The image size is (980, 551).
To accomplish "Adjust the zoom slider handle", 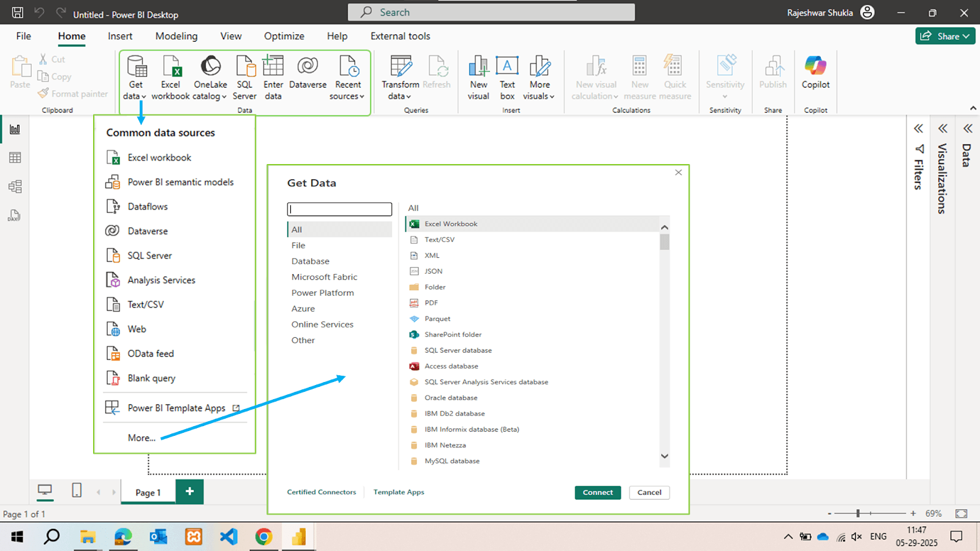I will (x=858, y=514).
